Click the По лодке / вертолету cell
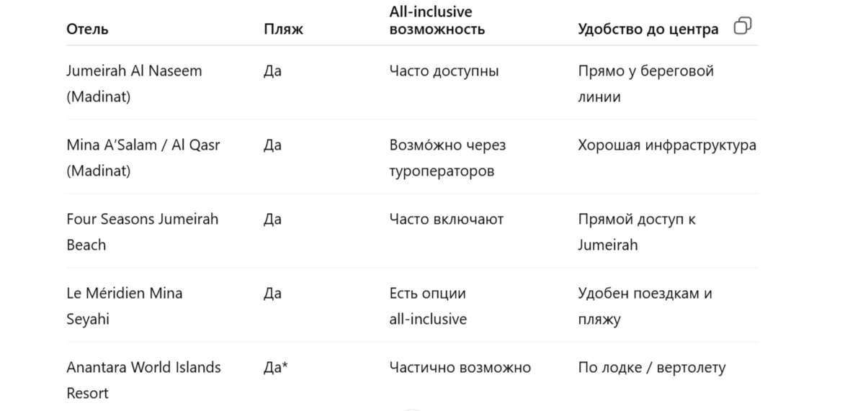The image size is (868, 411). click(x=651, y=368)
